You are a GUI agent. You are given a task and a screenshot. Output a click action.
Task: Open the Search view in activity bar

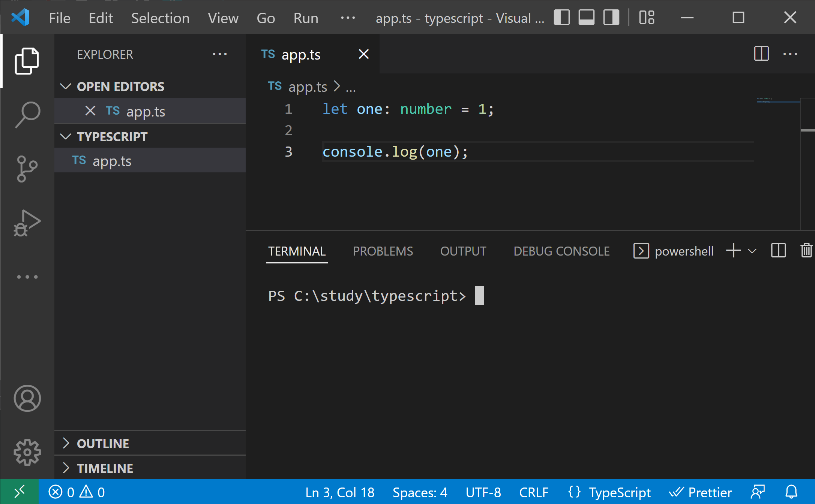[x=27, y=114]
